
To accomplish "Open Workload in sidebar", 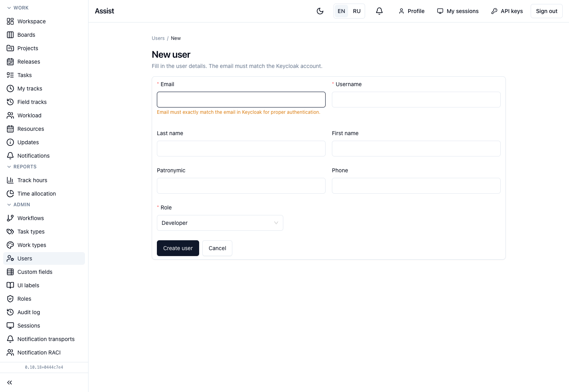I will pyautogui.click(x=44, y=115).
